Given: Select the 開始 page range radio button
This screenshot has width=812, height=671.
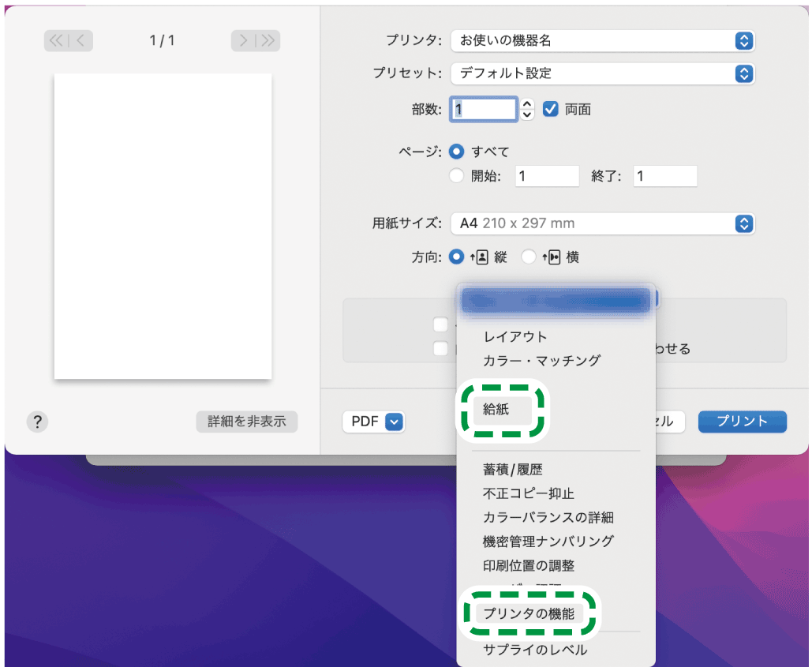Looking at the screenshot, I should pyautogui.click(x=457, y=175).
